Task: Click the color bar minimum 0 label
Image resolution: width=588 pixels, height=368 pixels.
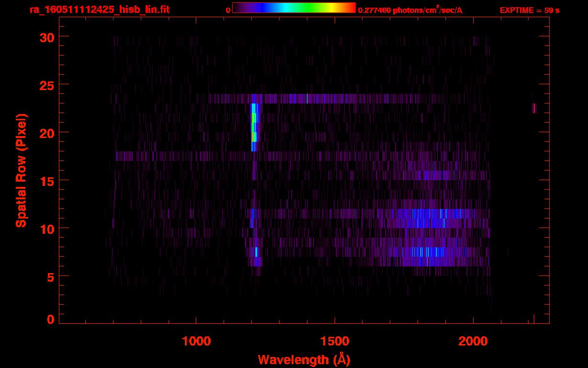Action: (x=228, y=10)
